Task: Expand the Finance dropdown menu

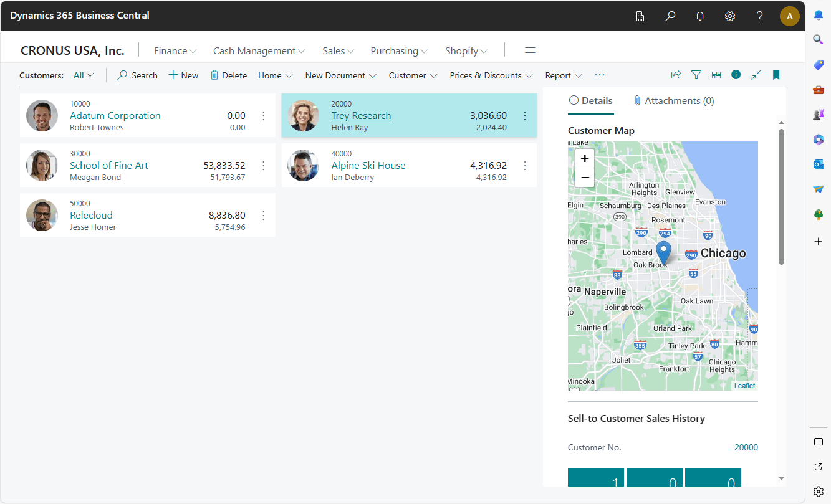Action: pos(175,51)
